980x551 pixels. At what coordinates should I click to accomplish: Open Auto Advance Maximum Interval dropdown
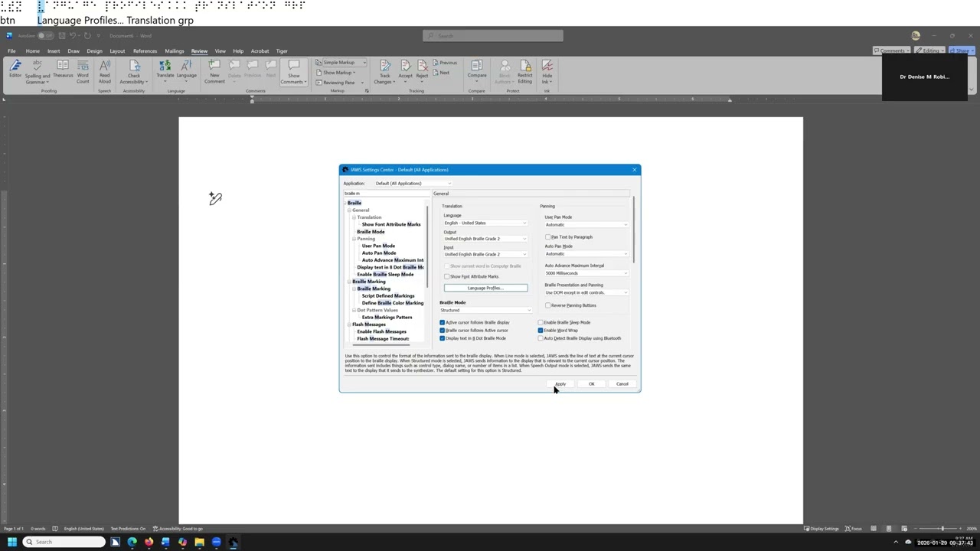point(586,273)
